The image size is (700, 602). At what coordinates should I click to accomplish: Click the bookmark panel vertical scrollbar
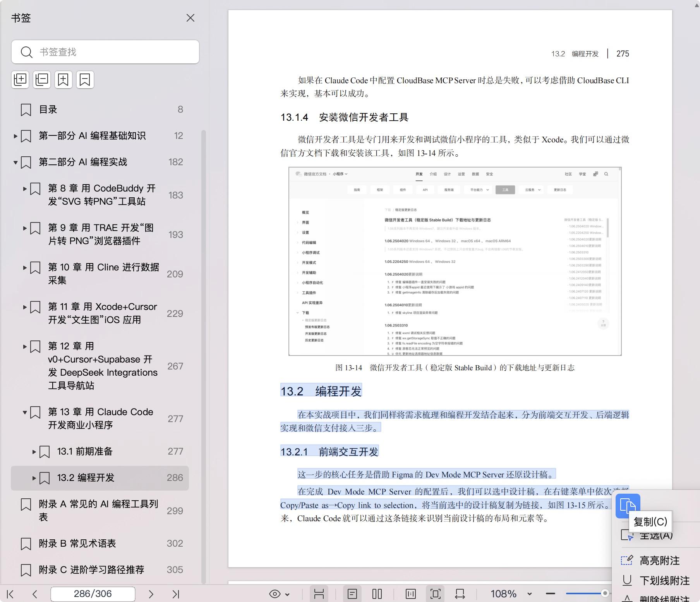tap(204, 356)
